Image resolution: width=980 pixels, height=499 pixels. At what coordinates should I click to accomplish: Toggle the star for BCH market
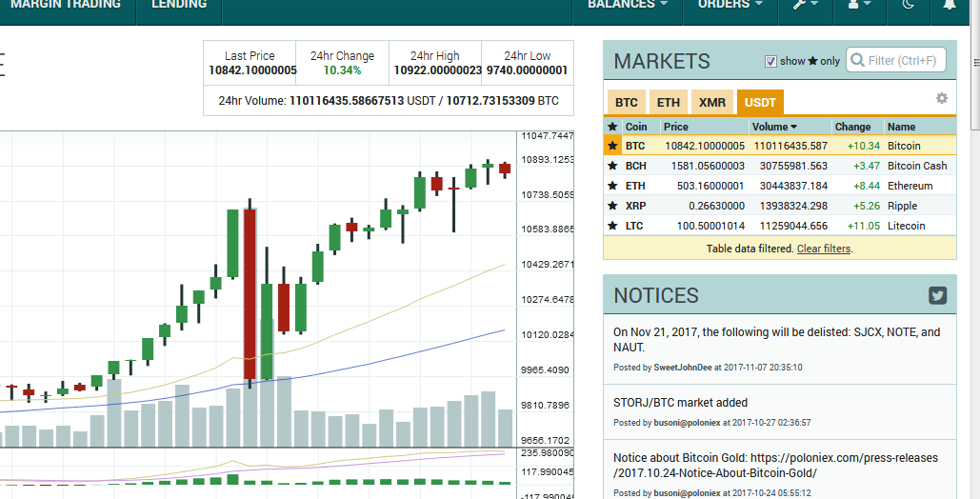coord(612,166)
